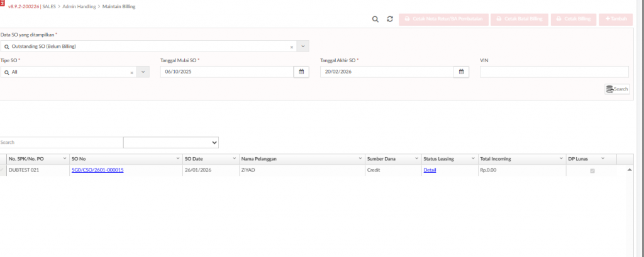Viewport: 644px width, 257px height.
Task: Clear the Outstanding SO selection with x
Action: point(291,46)
